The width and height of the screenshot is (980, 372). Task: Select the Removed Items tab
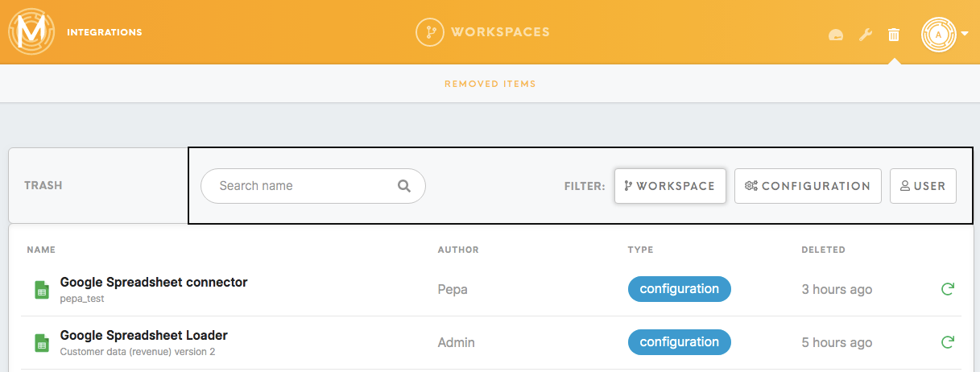click(x=490, y=84)
